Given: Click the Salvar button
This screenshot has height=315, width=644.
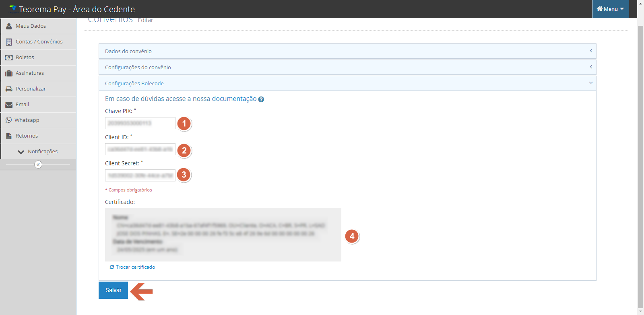Looking at the screenshot, I should click(x=113, y=290).
